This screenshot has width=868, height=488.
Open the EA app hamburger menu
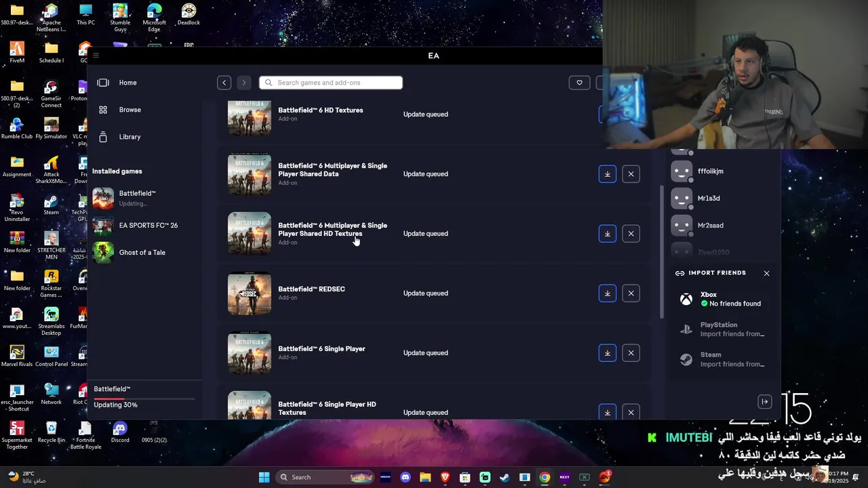(96, 56)
